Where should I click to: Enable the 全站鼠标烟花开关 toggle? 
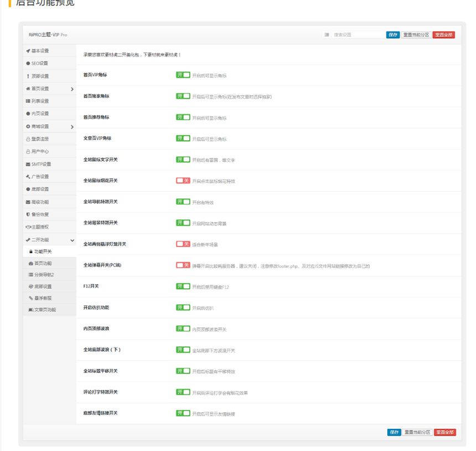(x=183, y=181)
